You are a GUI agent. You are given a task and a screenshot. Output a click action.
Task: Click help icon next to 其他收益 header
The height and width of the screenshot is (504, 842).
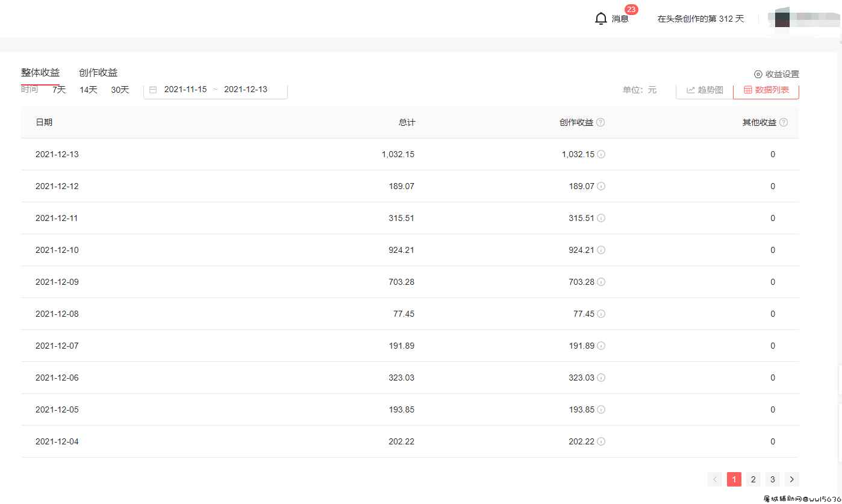coord(784,122)
